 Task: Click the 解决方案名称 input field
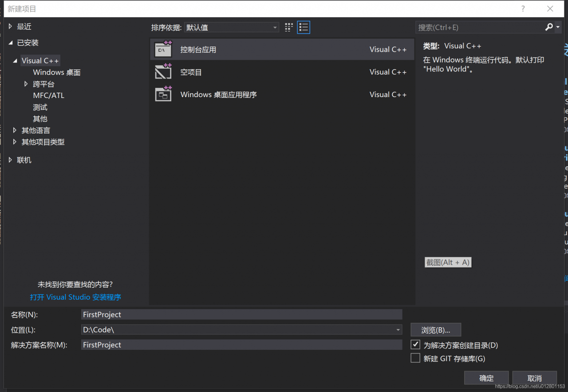tap(241, 345)
